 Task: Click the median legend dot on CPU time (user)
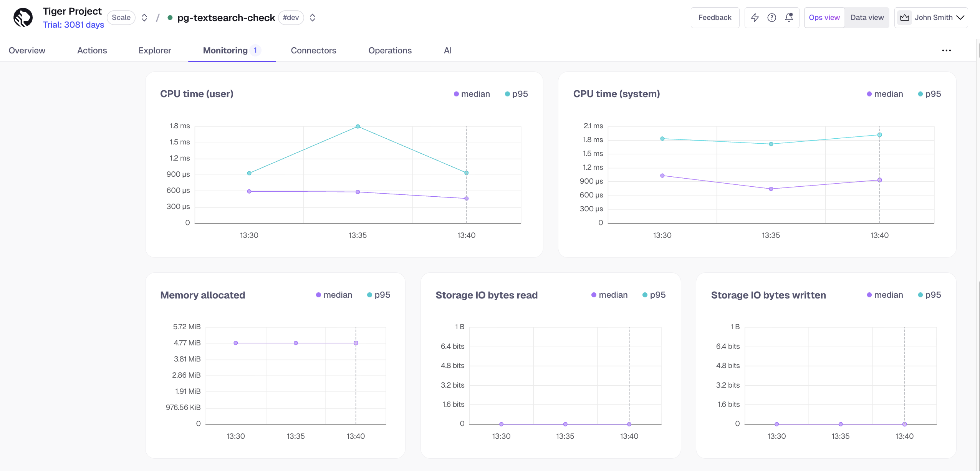tap(456, 94)
